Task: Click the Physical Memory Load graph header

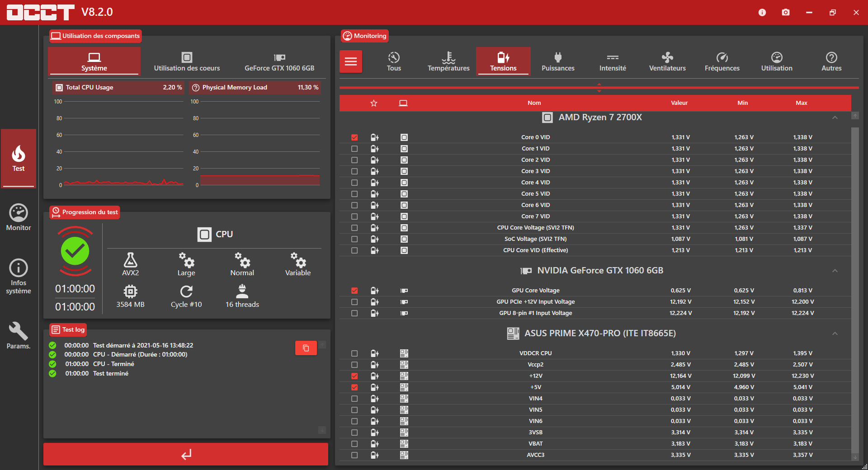Action: coord(255,88)
